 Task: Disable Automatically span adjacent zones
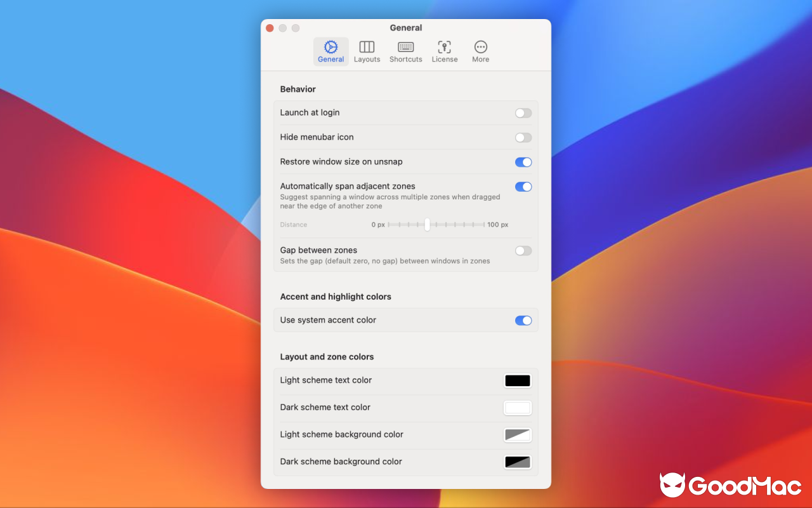pyautogui.click(x=523, y=187)
